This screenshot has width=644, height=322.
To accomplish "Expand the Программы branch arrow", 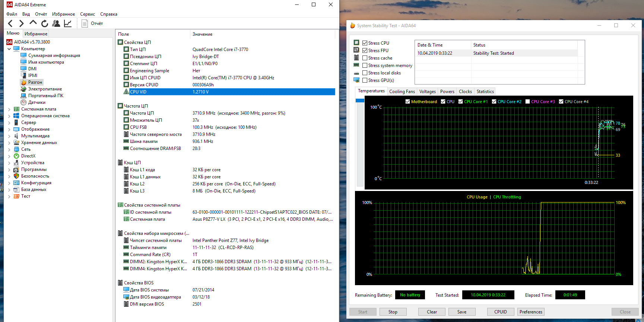I will point(9,169).
